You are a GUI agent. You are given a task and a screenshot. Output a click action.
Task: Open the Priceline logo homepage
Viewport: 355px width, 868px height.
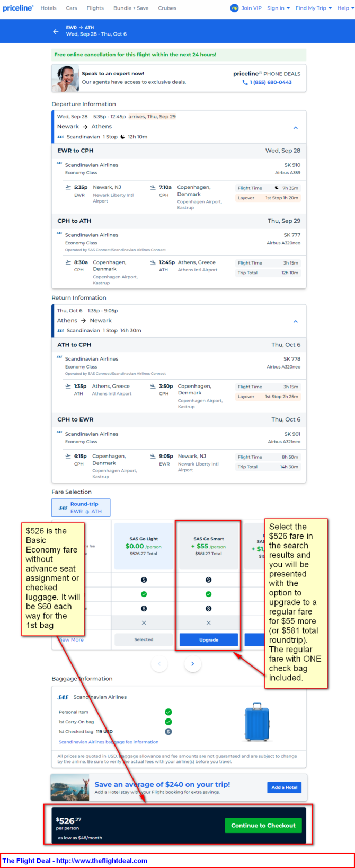(x=18, y=8)
